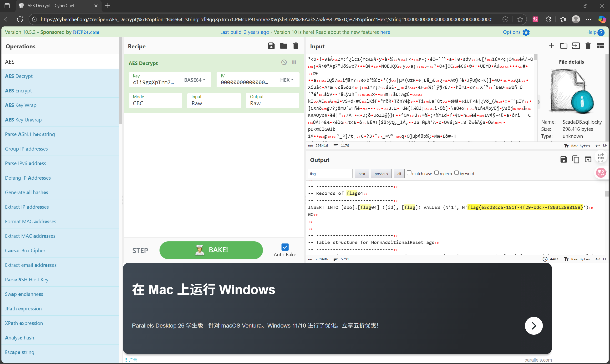
Task: Set breakpoint on AES Decrypt step
Action: (x=294, y=62)
